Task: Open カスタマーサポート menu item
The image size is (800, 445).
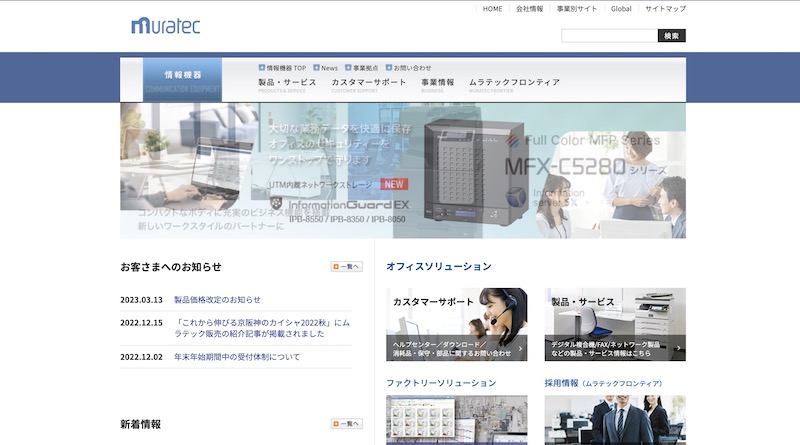Action: coord(369,84)
